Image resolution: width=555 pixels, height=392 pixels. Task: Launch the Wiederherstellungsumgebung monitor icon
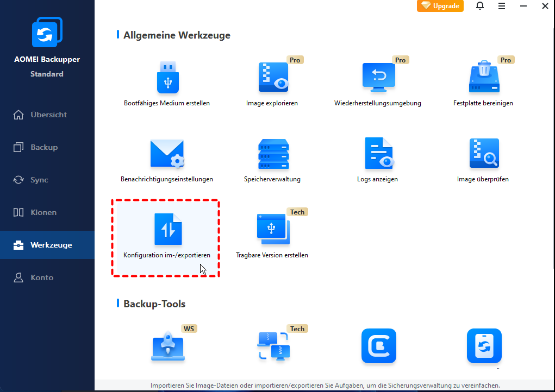(x=379, y=78)
